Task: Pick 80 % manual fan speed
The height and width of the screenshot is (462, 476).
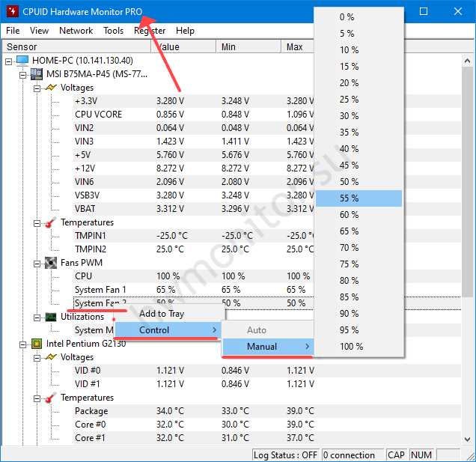Action: click(358, 281)
